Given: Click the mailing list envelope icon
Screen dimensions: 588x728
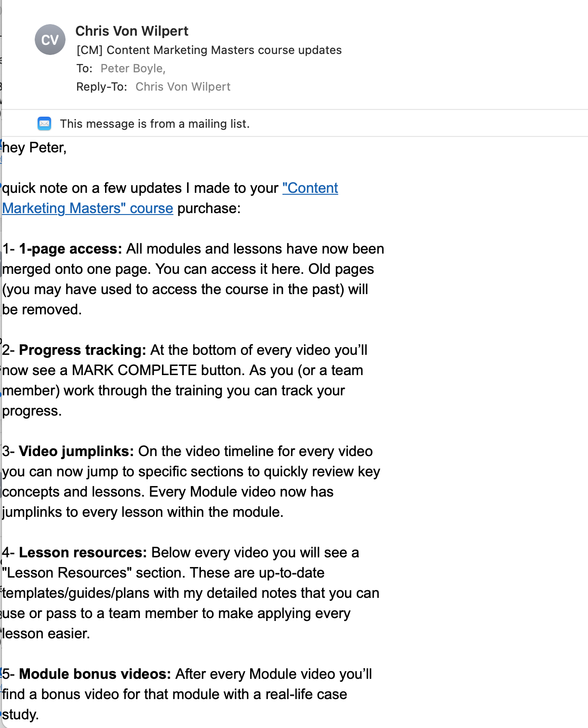Looking at the screenshot, I should pyautogui.click(x=44, y=123).
